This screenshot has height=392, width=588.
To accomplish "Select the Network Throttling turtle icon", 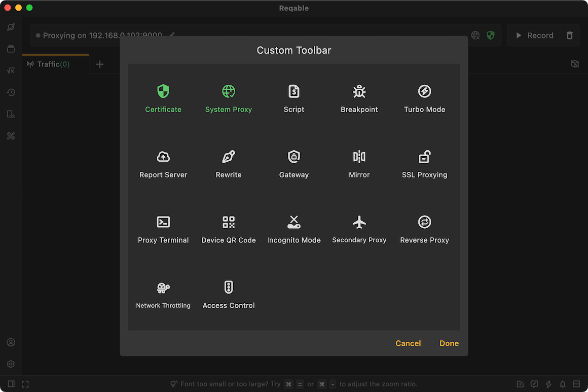I will [163, 288].
